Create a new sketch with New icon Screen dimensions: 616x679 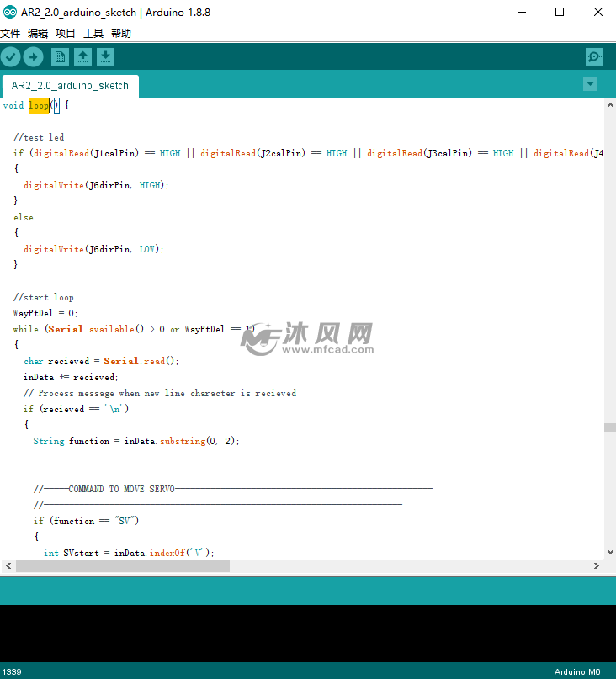tap(60, 56)
